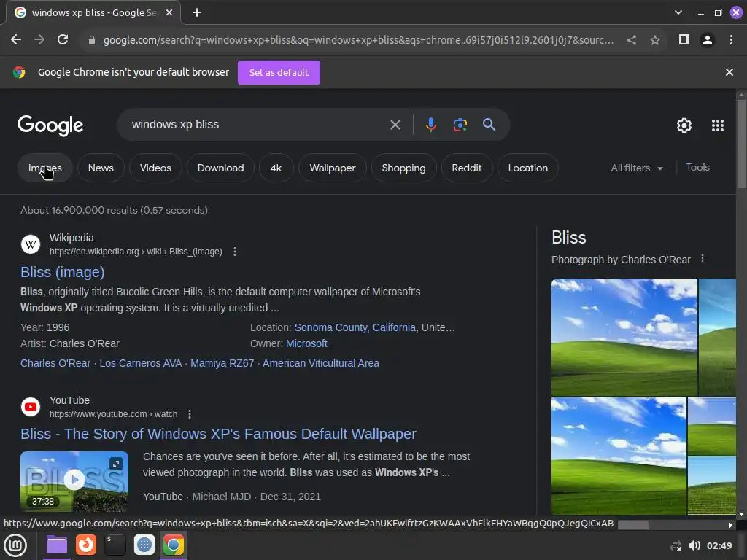Launch Firefox from the taskbar
The width and height of the screenshot is (747, 560).
pyautogui.click(x=86, y=545)
